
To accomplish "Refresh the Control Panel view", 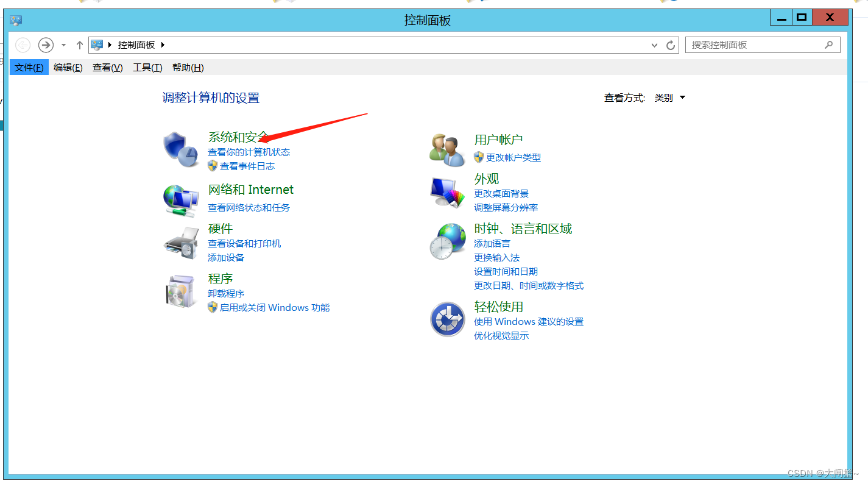I will (x=671, y=45).
